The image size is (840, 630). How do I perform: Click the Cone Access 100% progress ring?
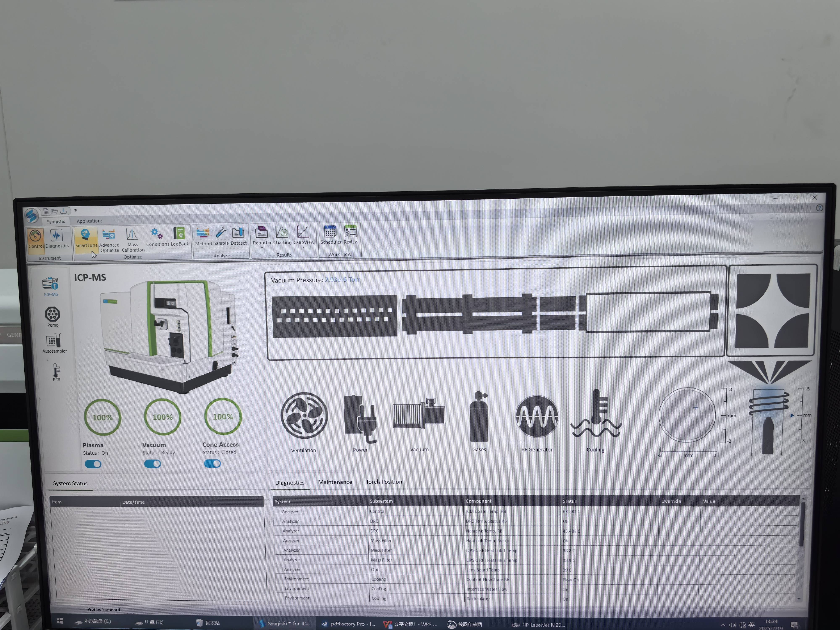[223, 417]
